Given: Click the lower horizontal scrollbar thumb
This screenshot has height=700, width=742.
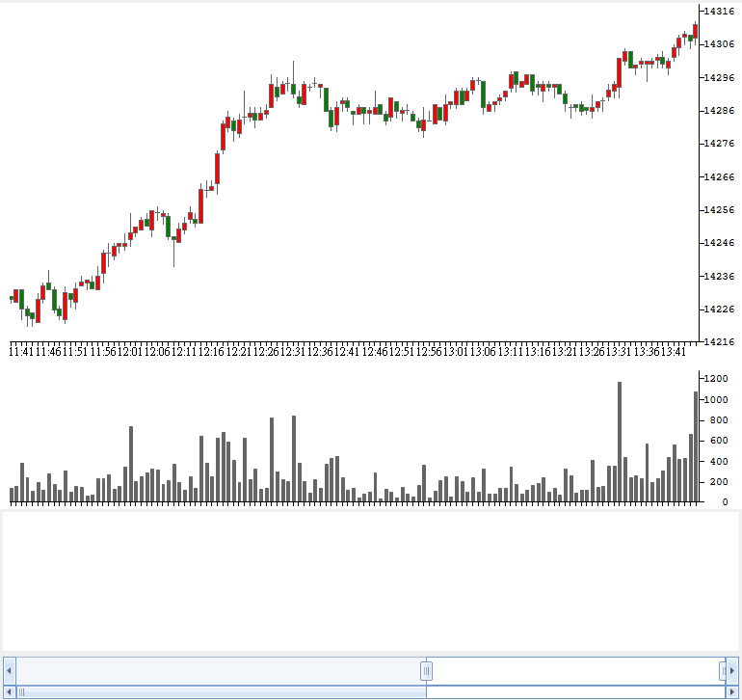Looking at the screenshot, I should pos(222,692).
